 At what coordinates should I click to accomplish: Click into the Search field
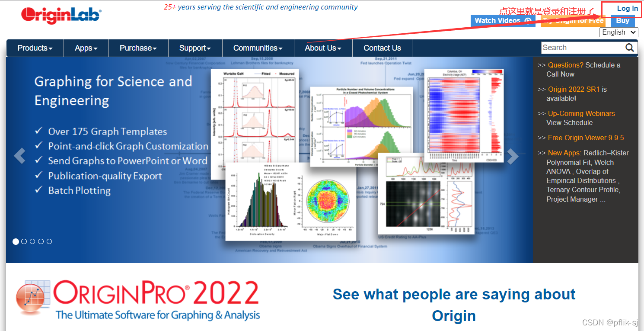coord(582,48)
